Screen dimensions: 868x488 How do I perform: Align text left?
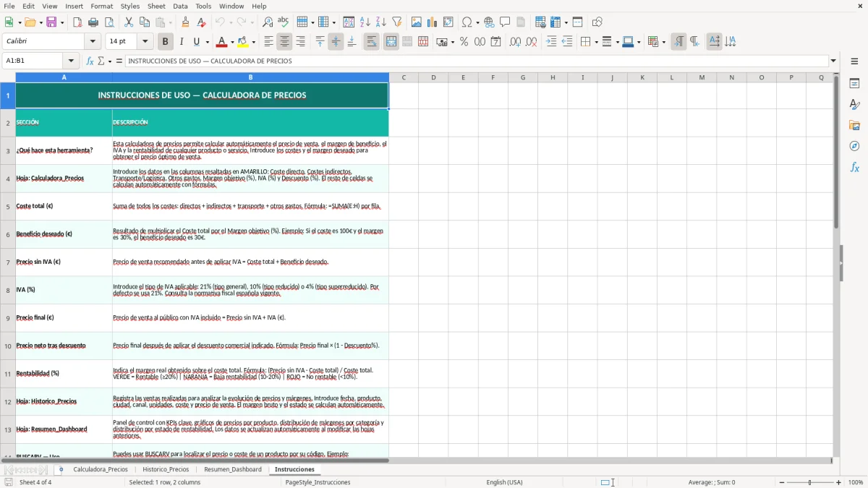click(x=268, y=42)
